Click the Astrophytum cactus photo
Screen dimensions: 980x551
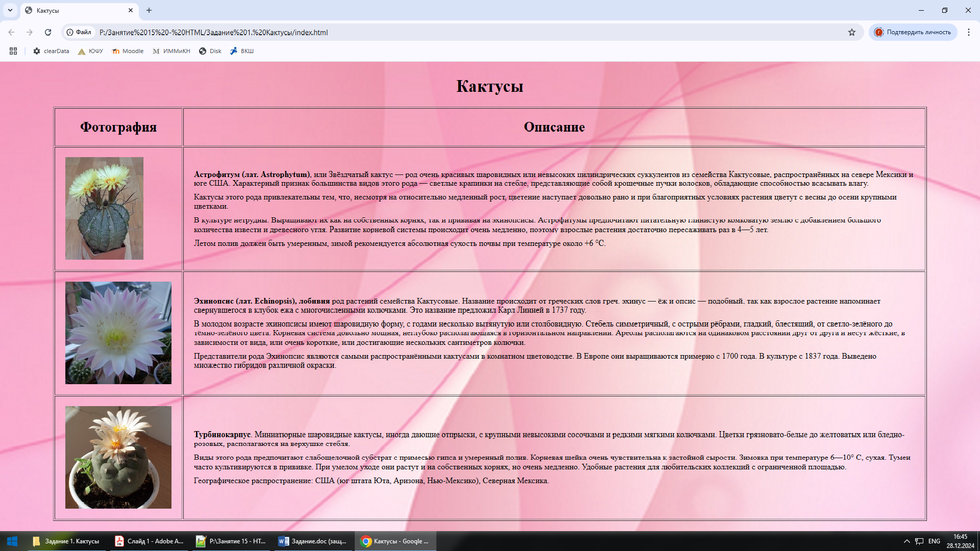104,208
